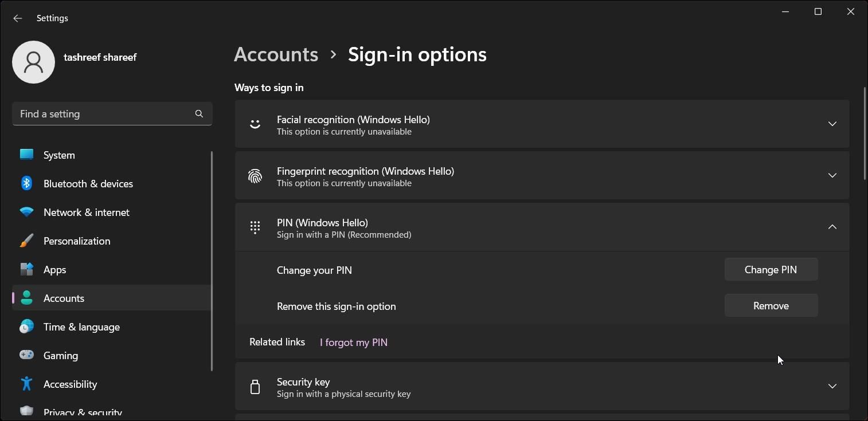Select the System icon in the sidebar
The image size is (868, 421).
[26, 155]
